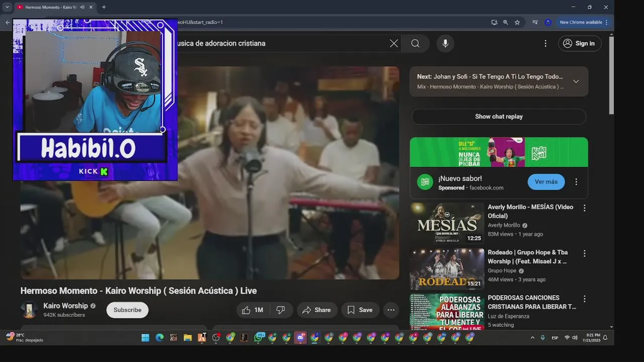Click the page vertical scrollbar
The height and width of the screenshot is (362, 644).
611,75
